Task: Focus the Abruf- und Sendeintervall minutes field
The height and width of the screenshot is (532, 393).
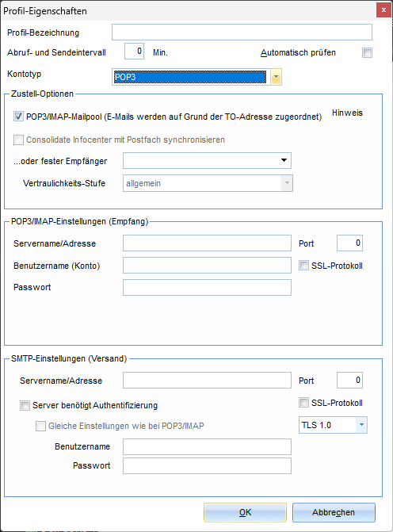Action: pos(134,52)
